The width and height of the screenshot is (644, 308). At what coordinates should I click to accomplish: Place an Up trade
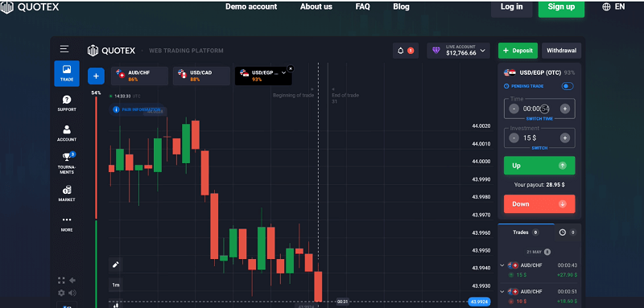click(x=539, y=166)
